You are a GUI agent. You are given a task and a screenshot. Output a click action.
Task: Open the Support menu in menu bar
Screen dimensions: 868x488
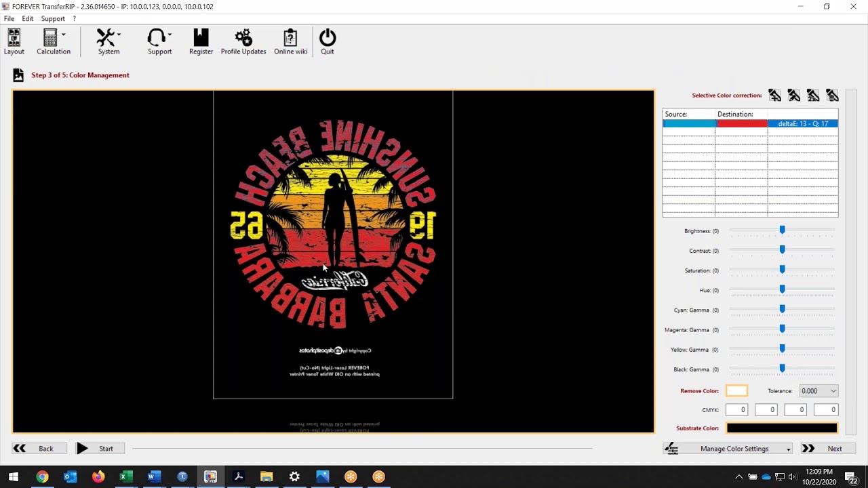click(53, 19)
